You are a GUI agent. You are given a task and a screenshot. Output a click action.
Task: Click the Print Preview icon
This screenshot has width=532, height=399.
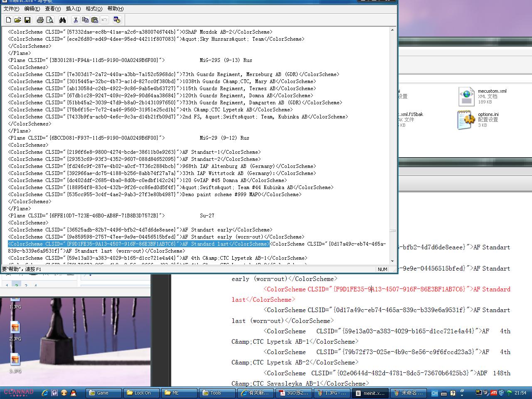click(50, 20)
